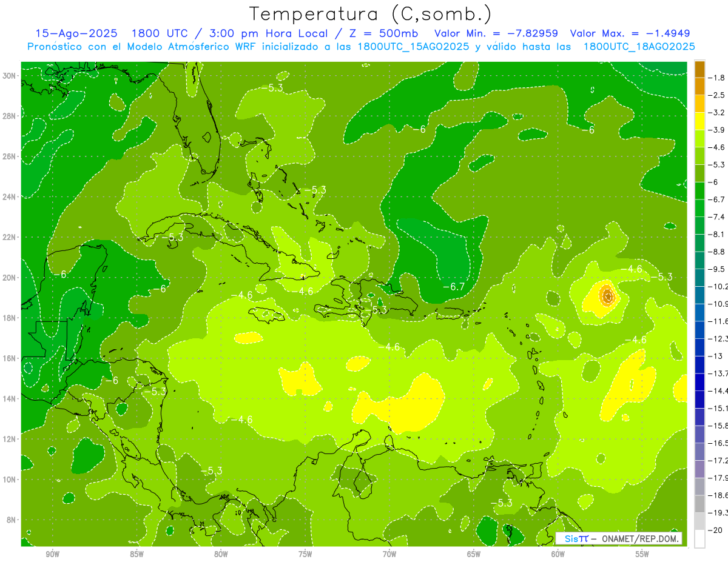Click the '20N' latitude axis label
Viewport: 728px width, 562px height.
(x=10, y=278)
